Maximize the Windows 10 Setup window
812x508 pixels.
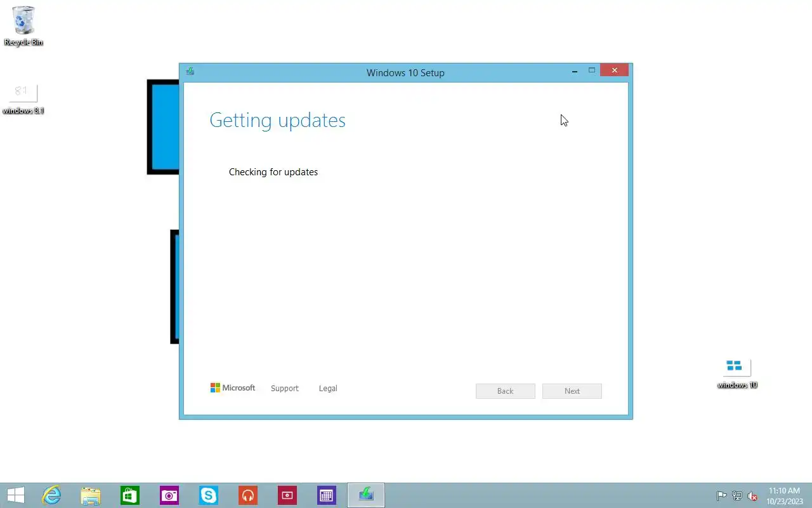pos(592,70)
